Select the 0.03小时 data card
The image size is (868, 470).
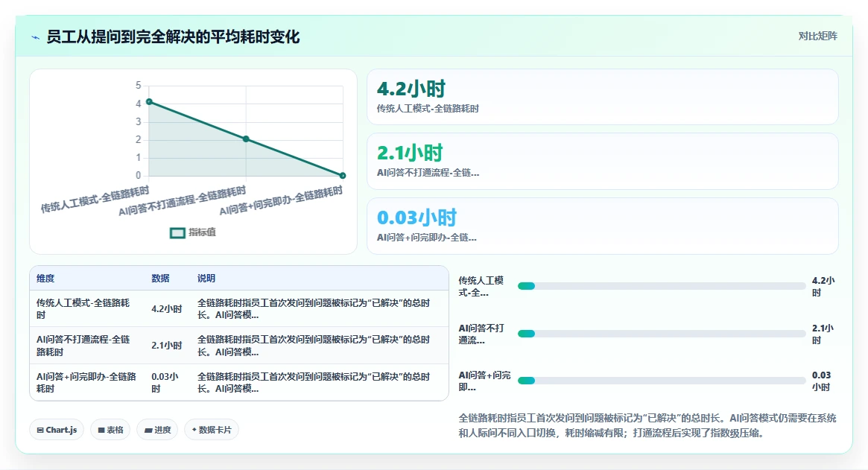(602, 226)
